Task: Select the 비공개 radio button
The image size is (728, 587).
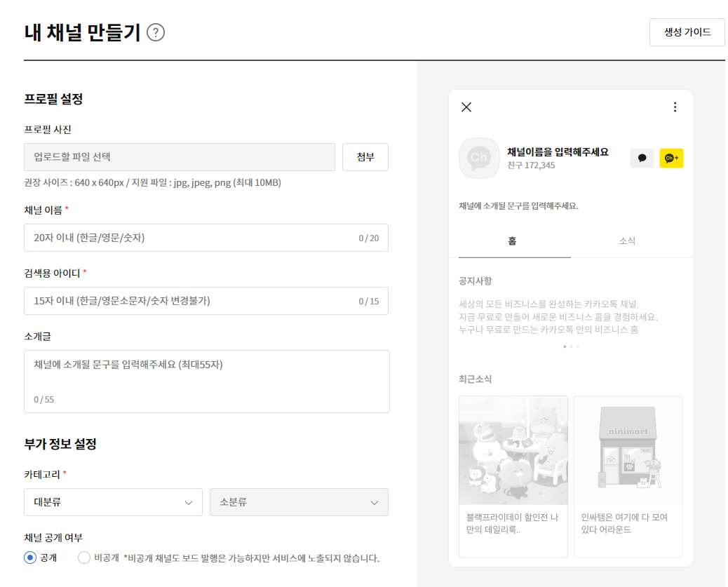Action: coord(84,558)
